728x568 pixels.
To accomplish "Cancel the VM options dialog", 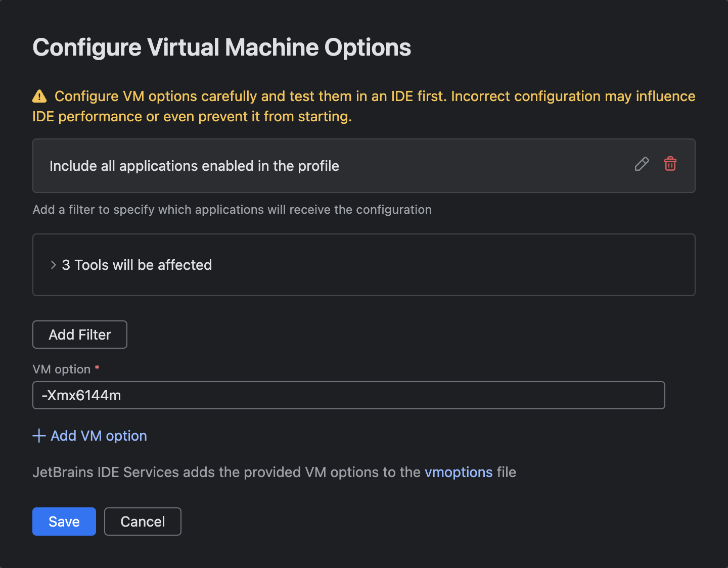I will [143, 522].
